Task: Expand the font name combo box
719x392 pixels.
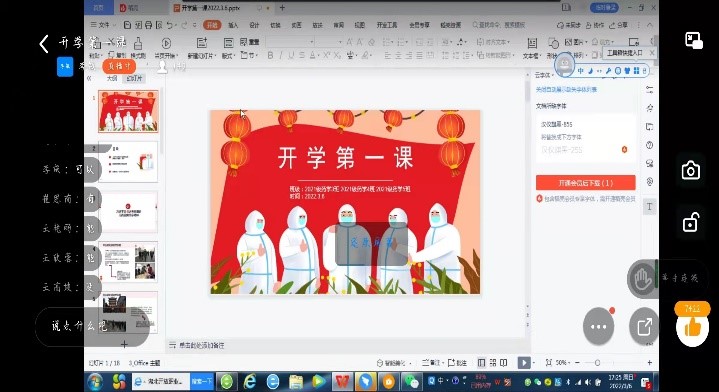Action: tap(290, 42)
